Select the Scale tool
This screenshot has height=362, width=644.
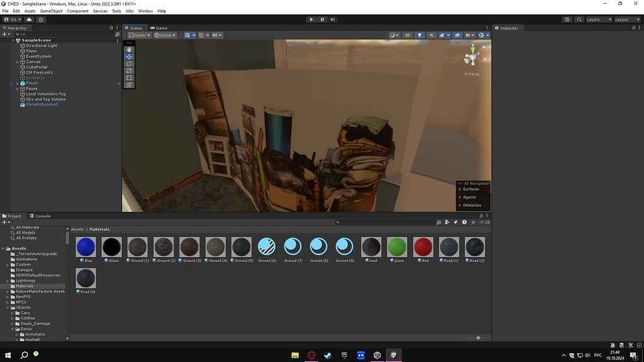click(128, 70)
